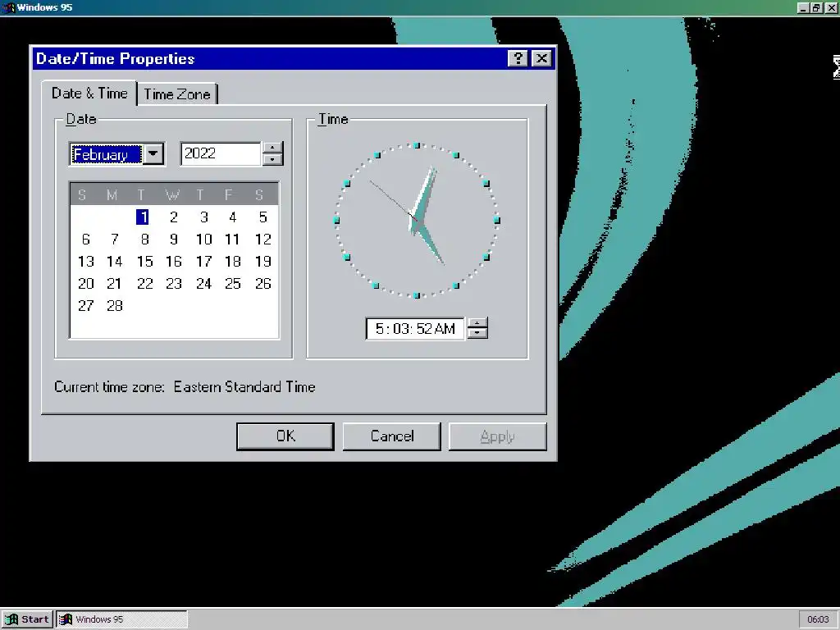
Task: Select day 5 in the calendar
Action: 263,217
